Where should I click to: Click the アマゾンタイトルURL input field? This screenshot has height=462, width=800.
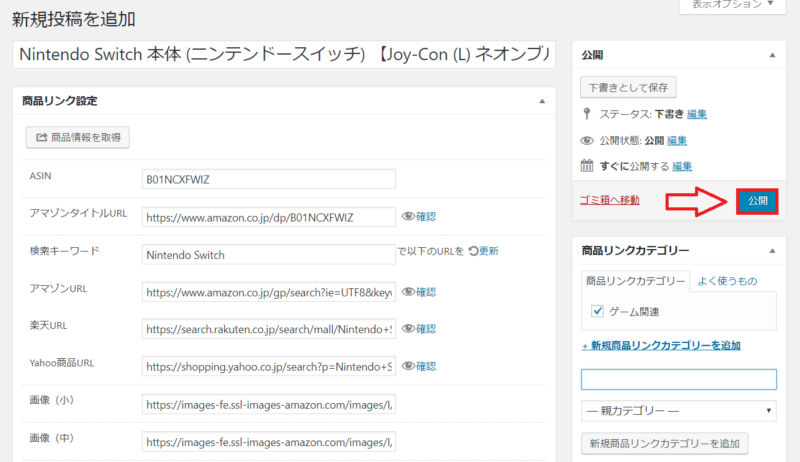268,217
